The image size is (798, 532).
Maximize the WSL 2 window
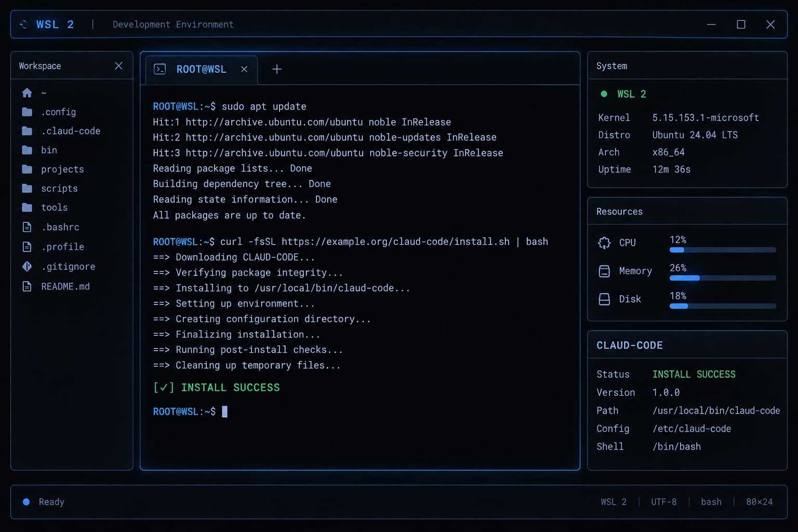pos(741,24)
